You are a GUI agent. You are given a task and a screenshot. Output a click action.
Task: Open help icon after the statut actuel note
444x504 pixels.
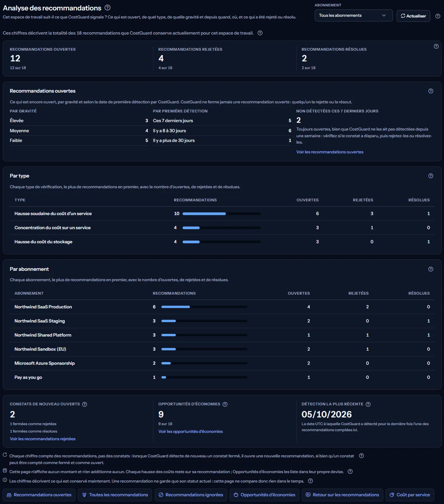[310, 481]
